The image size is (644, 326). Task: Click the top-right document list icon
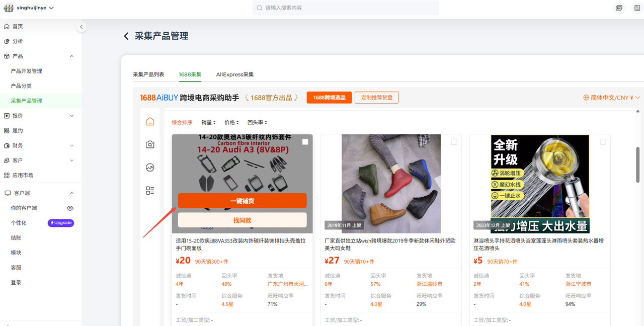click(x=637, y=8)
